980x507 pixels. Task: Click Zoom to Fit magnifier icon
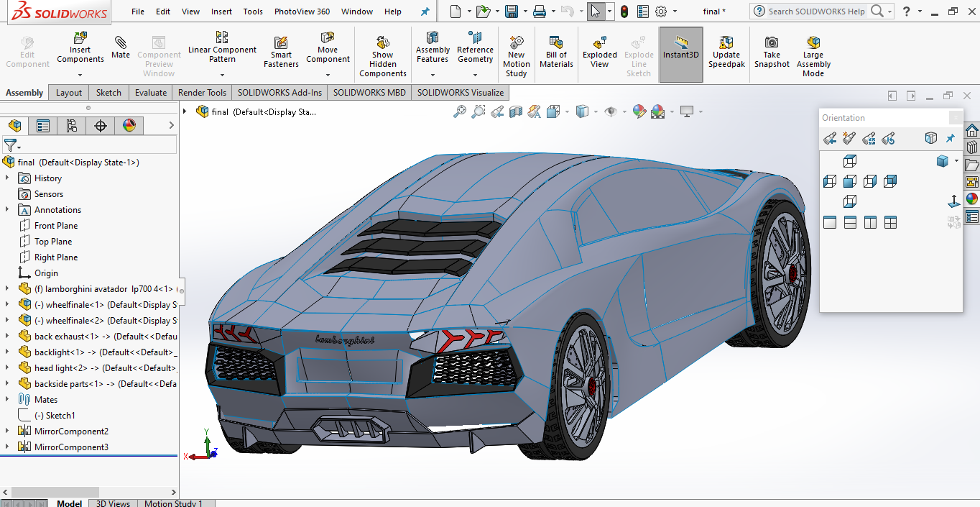[x=460, y=111]
